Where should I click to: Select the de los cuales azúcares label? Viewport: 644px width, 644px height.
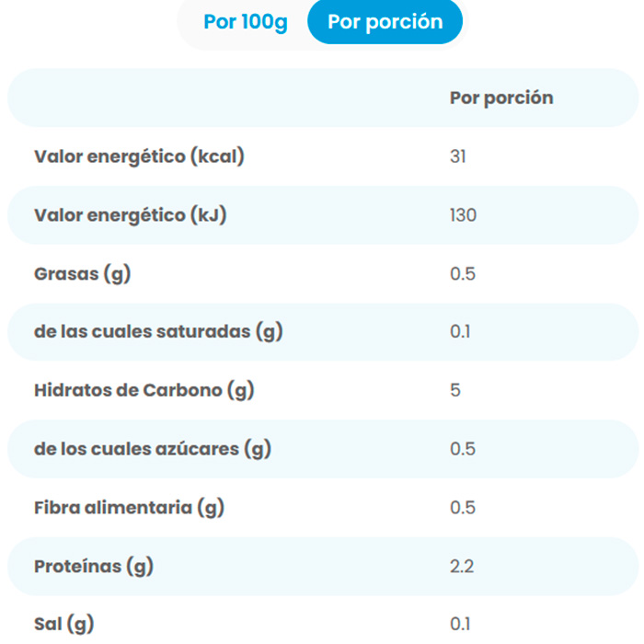[x=153, y=449]
